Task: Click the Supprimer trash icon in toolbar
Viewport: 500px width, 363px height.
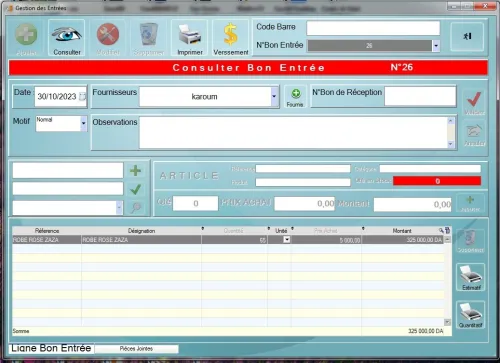Action: [148, 34]
